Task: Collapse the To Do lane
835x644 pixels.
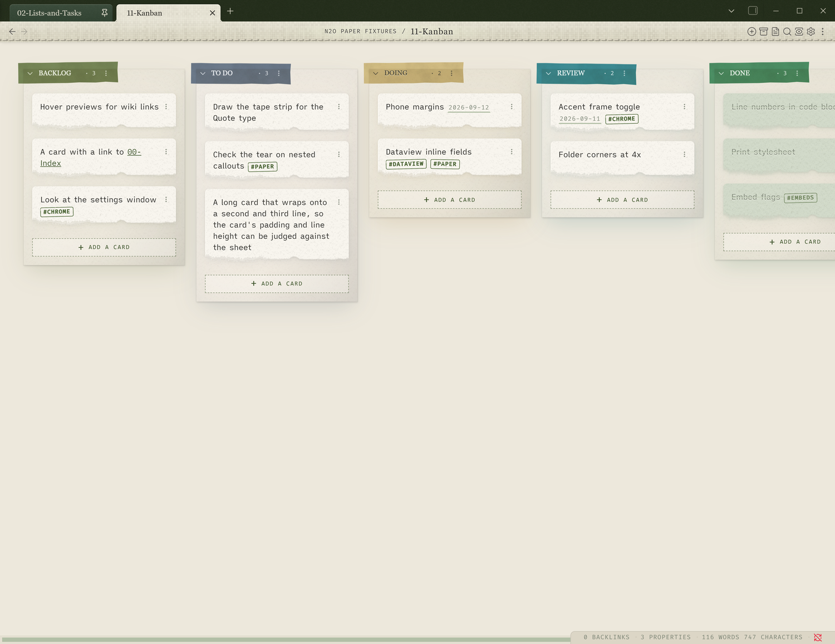Action: pyautogui.click(x=203, y=73)
